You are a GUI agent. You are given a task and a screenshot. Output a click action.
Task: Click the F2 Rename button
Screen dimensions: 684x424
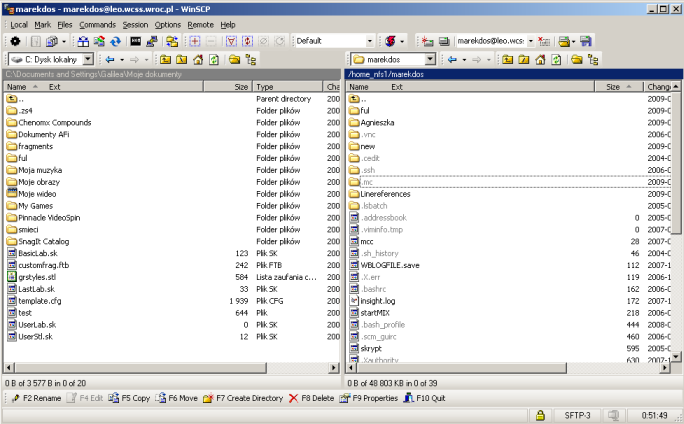pyautogui.click(x=36, y=398)
